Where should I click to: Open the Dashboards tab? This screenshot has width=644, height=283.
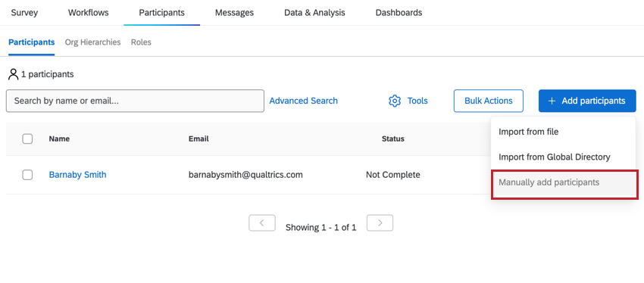[x=399, y=13]
